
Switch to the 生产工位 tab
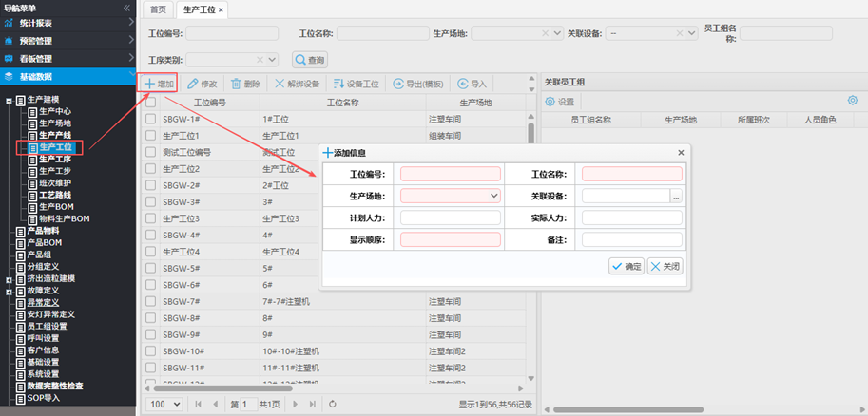click(x=203, y=9)
